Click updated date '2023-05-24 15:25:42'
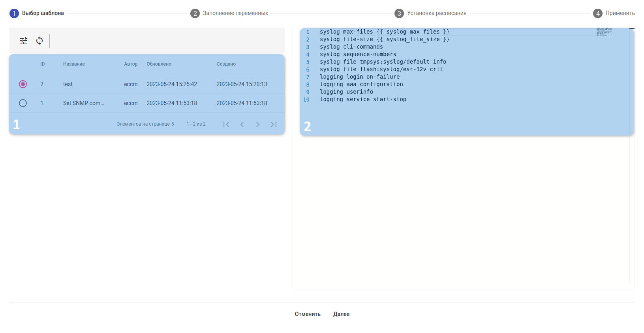The width and height of the screenshot is (644, 333). click(x=172, y=84)
